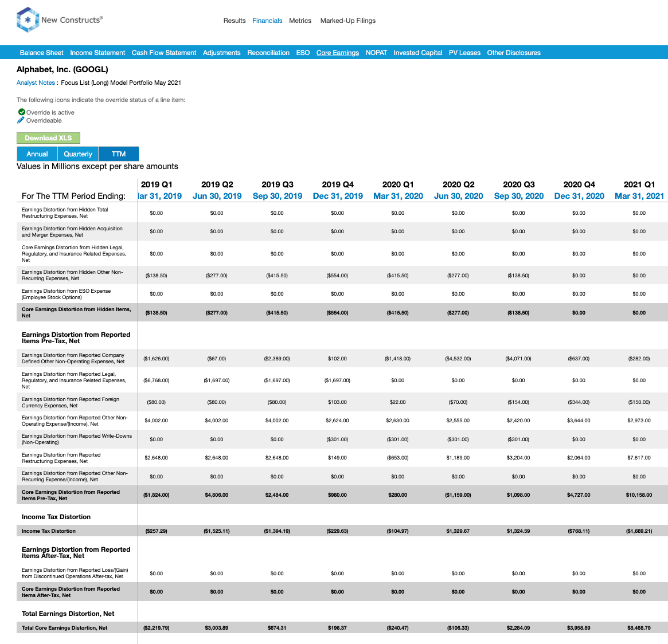Click Reported Restructuring Expenses row label
Image resolution: width=668 pixels, height=644 pixels.
[61, 458]
